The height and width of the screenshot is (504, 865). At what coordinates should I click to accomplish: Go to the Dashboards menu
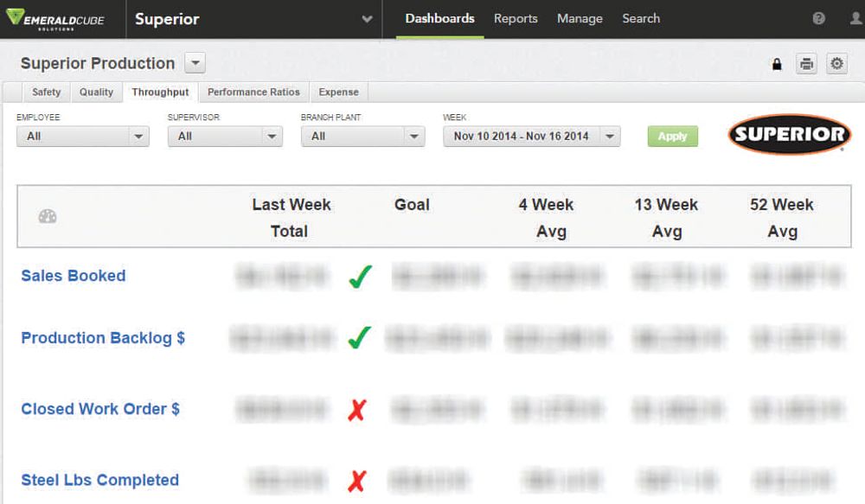click(439, 19)
